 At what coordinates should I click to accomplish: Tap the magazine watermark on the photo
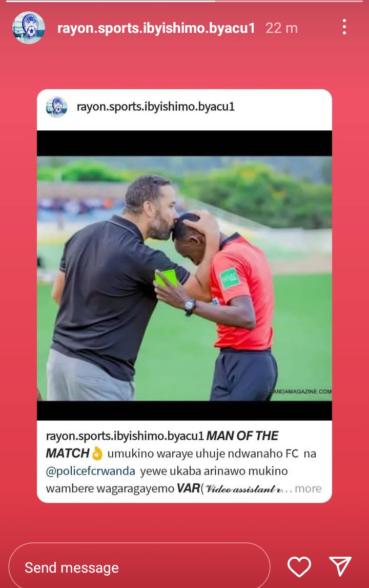tap(299, 391)
